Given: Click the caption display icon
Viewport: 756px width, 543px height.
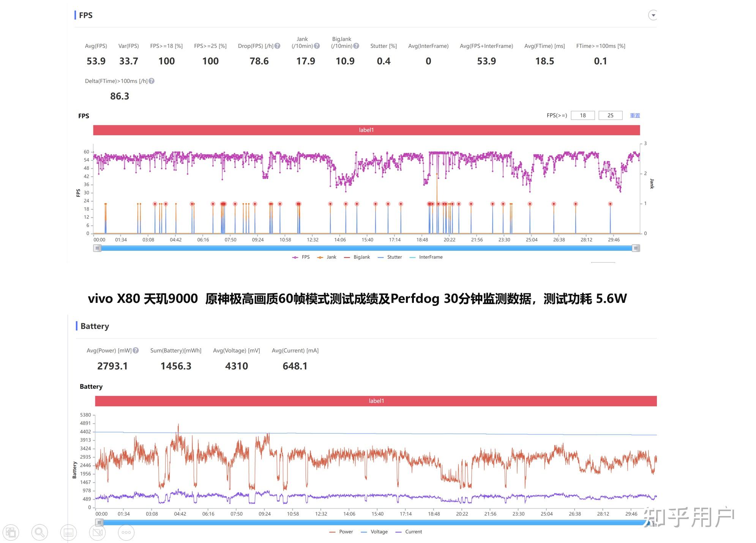Looking at the screenshot, I should click(68, 532).
